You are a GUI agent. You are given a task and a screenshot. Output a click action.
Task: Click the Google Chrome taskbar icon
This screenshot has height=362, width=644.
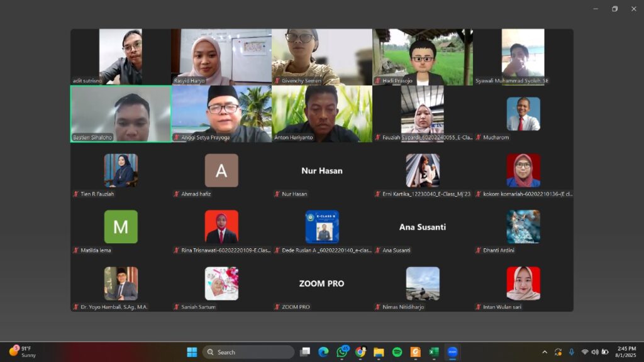[x=360, y=352]
